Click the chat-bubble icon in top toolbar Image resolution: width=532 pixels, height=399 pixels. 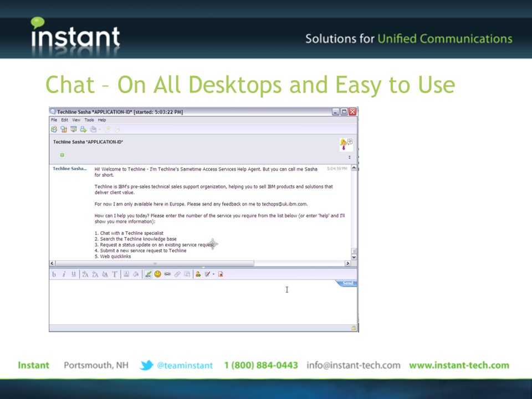point(63,129)
